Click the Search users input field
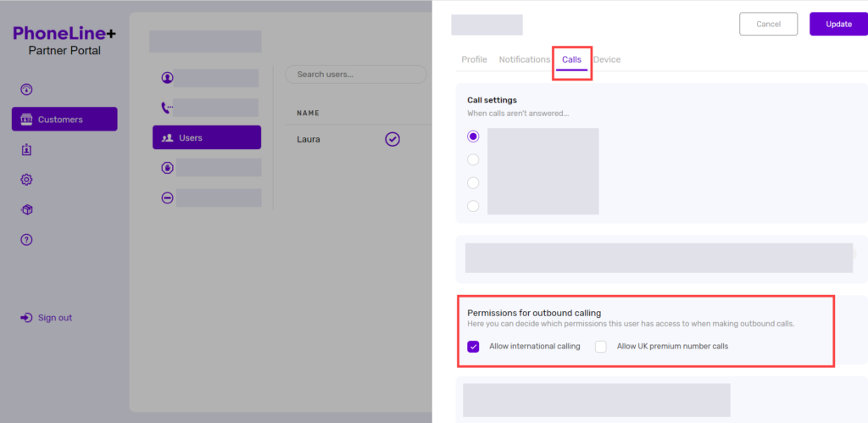This screenshot has height=423, width=868. pyautogui.click(x=356, y=75)
